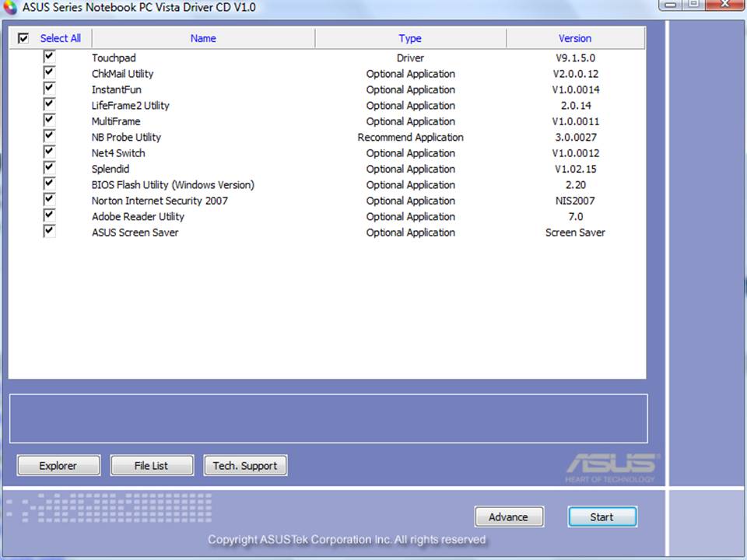Click the File List button
Viewport: 747px width, 560px height.
pyautogui.click(x=152, y=466)
